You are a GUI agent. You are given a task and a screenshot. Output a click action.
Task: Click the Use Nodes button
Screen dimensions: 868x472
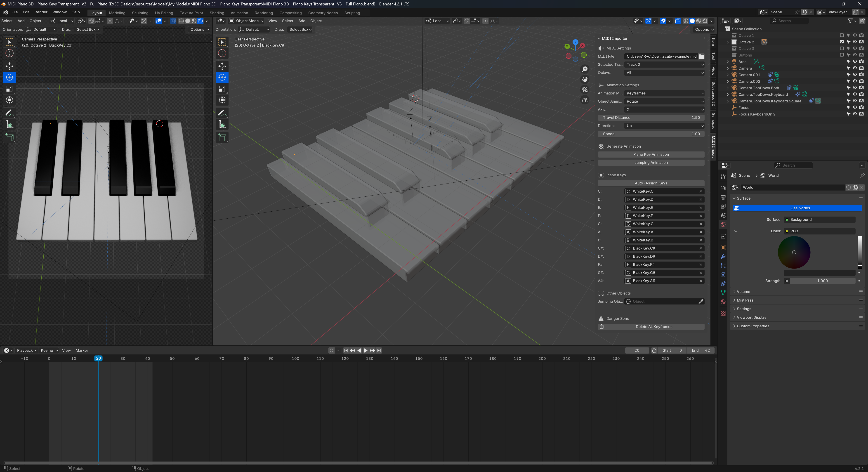[x=797, y=208]
